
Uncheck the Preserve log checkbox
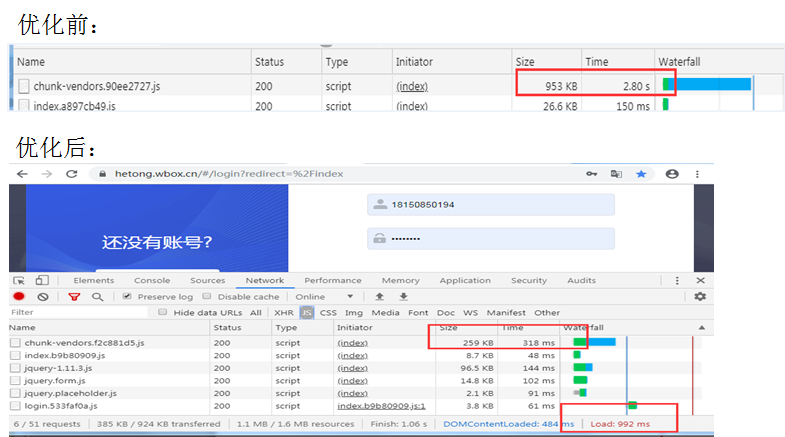(127, 296)
